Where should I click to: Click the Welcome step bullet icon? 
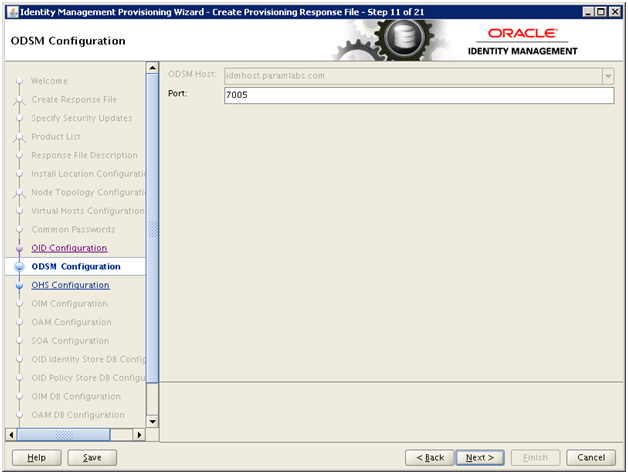(x=19, y=81)
